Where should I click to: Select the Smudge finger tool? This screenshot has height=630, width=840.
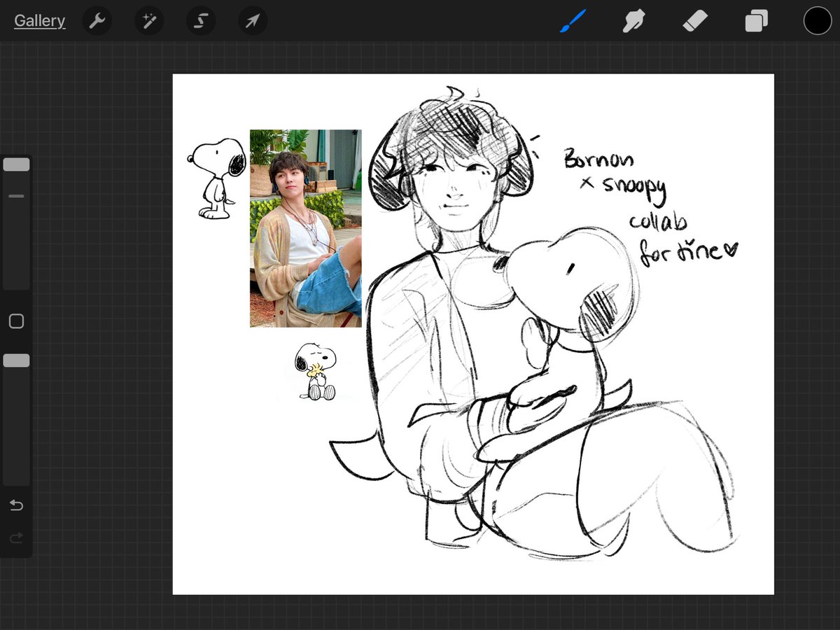coord(633,21)
